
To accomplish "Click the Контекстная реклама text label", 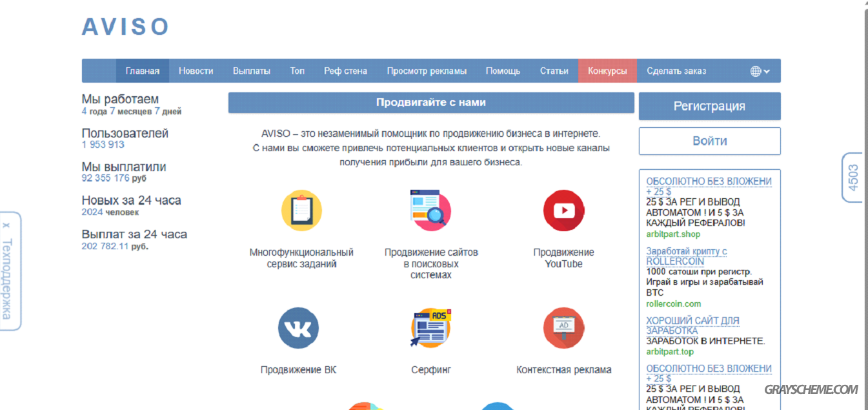I will (564, 370).
